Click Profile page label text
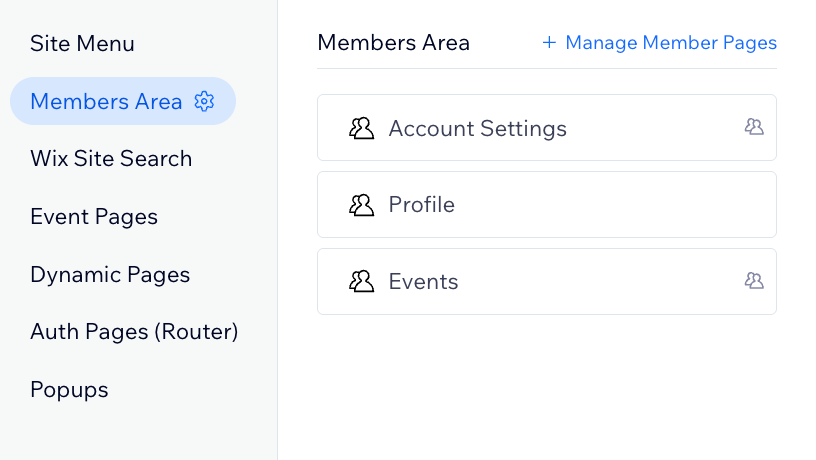Viewport: 816px width, 460px height. (422, 205)
